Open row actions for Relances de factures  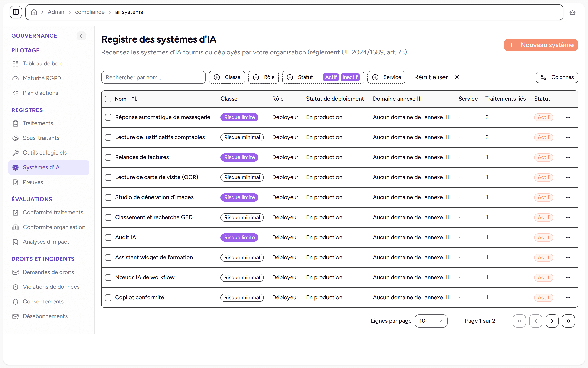pos(568,157)
